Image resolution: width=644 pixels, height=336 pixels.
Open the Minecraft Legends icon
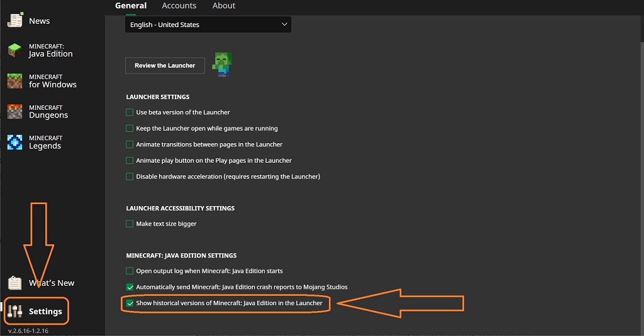point(14,142)
